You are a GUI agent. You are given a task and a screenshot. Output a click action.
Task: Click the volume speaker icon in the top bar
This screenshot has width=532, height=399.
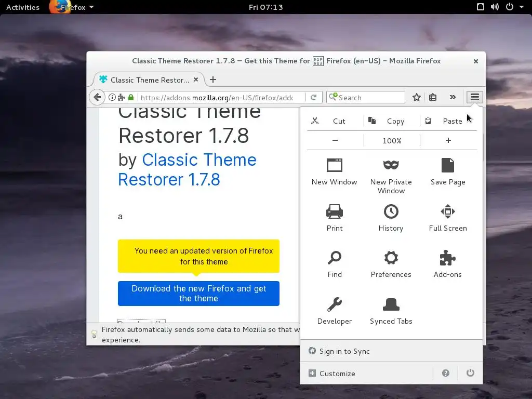[495, 7]
